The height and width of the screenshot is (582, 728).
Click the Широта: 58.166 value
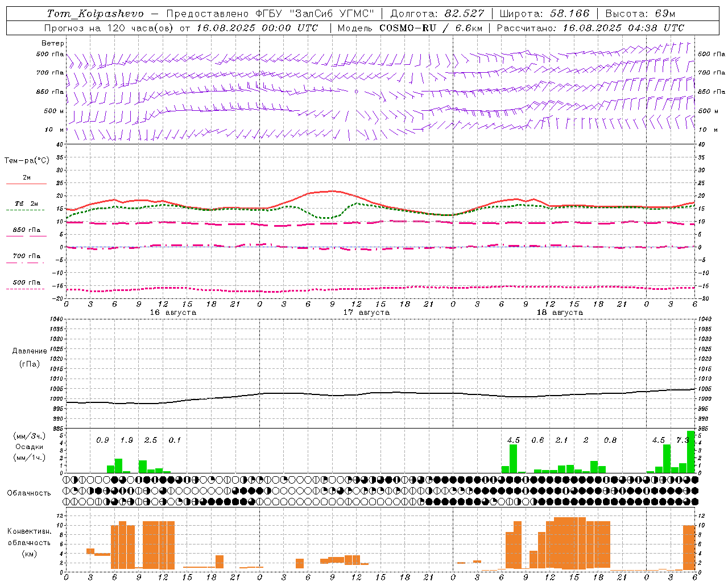pos(545,13)
